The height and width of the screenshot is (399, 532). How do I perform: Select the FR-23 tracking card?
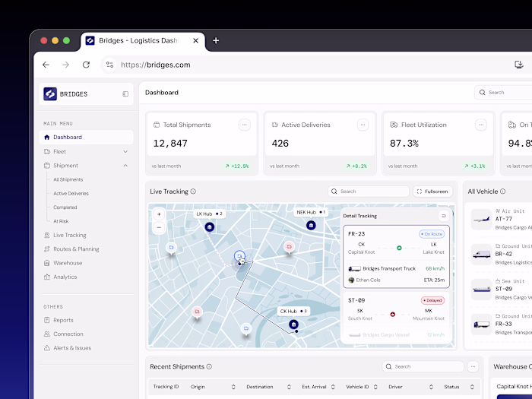(x=396, y=257)
